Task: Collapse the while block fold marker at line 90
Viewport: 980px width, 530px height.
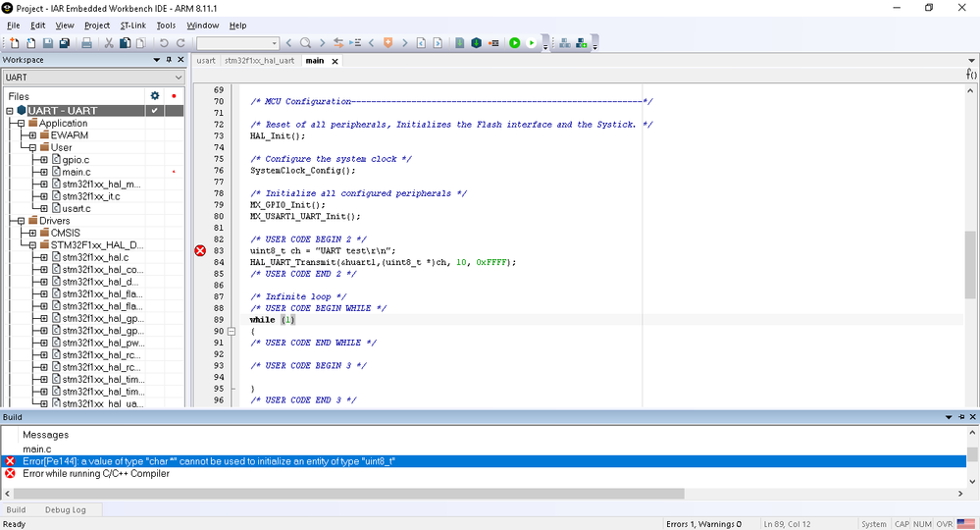Action: point(232,332)
